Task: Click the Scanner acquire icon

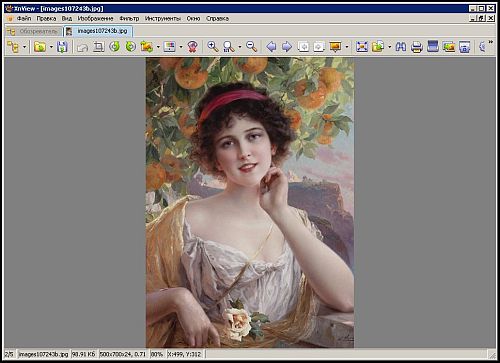Action: click(x=433, y=47)
